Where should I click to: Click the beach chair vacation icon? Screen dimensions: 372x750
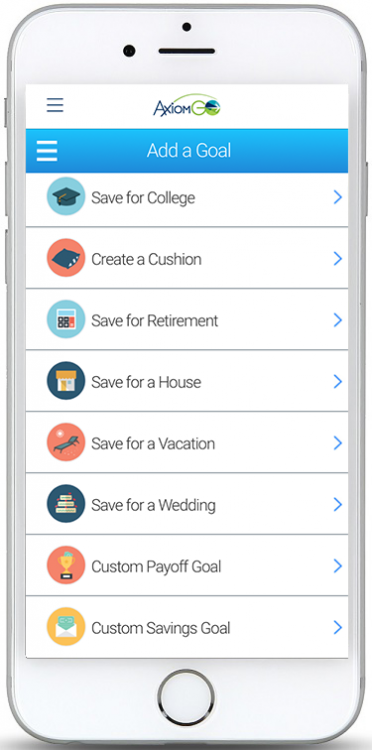click(66, 442)
